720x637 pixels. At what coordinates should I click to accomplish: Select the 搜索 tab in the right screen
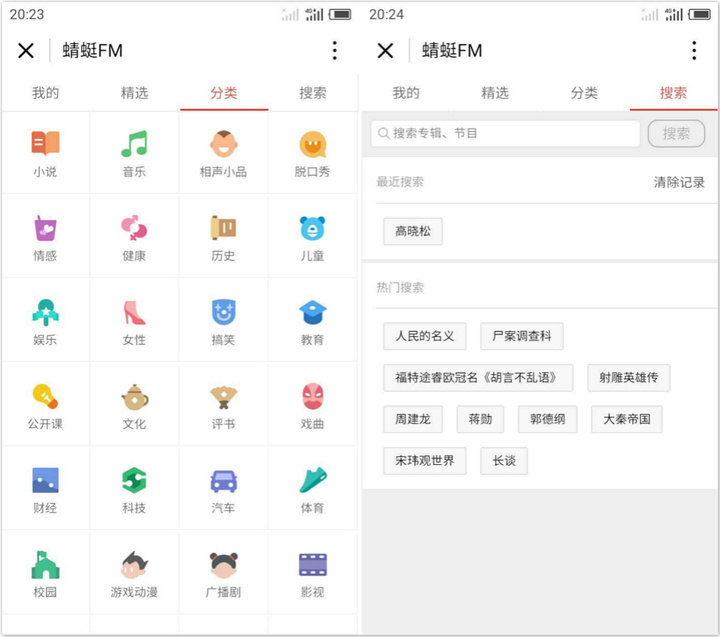pos(674,93)
